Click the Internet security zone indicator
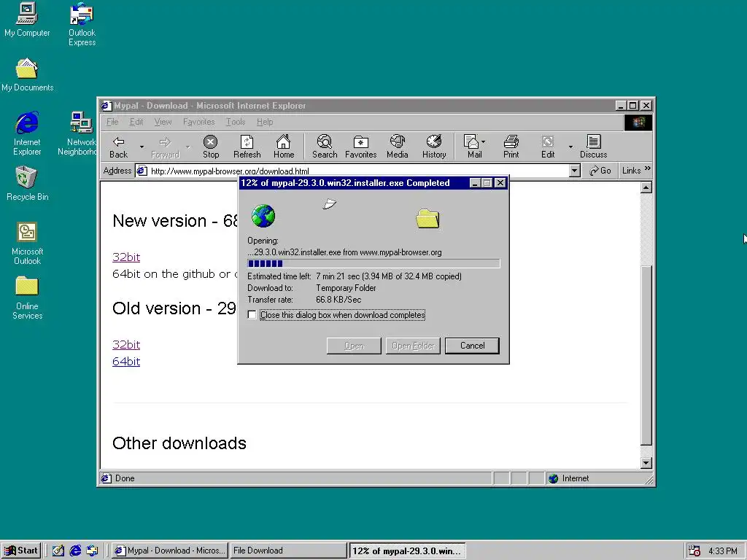 click(x=598, y=478)
